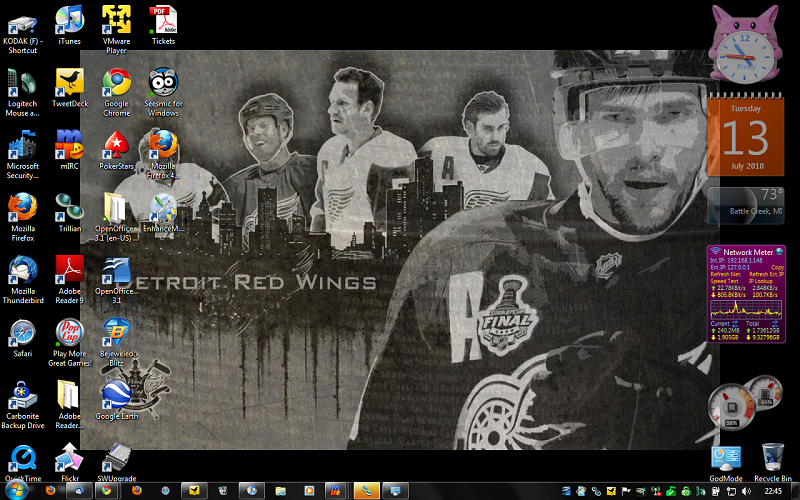The height and width of the screenshot is (500, 800).
Task: Launch the Safari desktop shortcut
Action: pos(22,337)
